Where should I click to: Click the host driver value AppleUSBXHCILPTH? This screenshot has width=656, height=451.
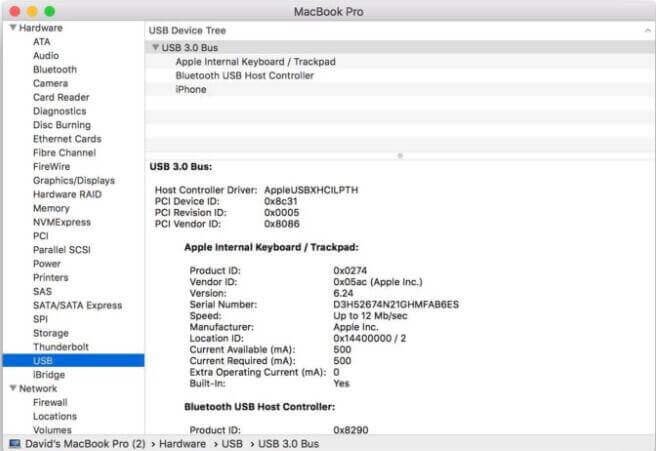click(311, 190)
